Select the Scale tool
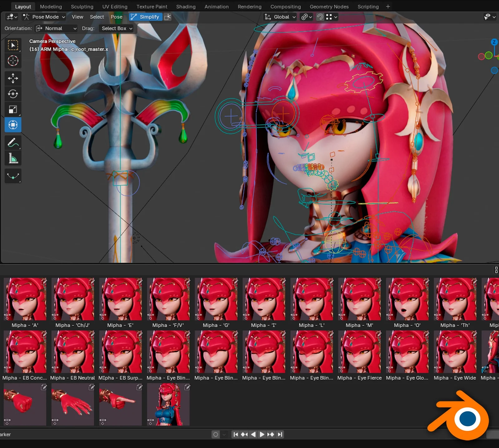The height and width of the screenshot is (448, 499). pyautogui.click(x=13, y=109)
